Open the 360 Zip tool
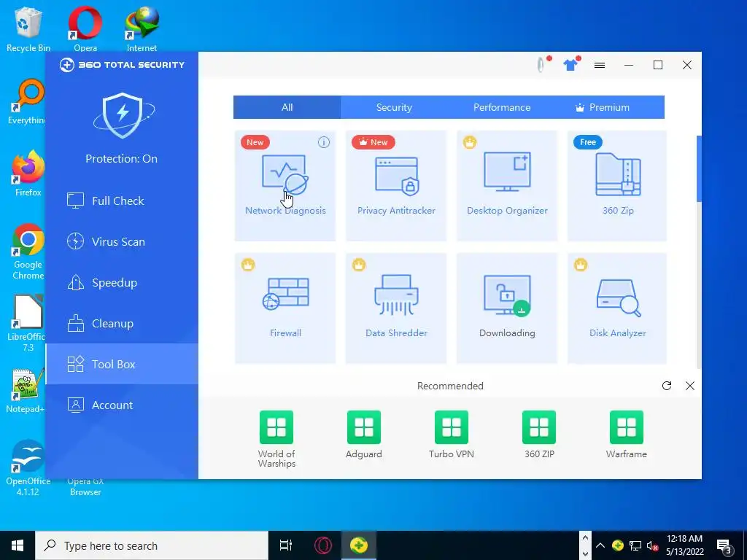 coord(617,186)
